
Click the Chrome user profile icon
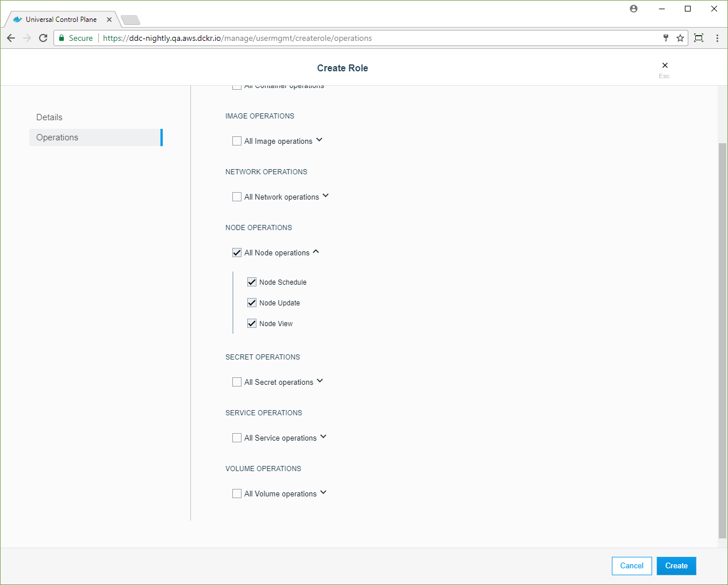[634, 9]
